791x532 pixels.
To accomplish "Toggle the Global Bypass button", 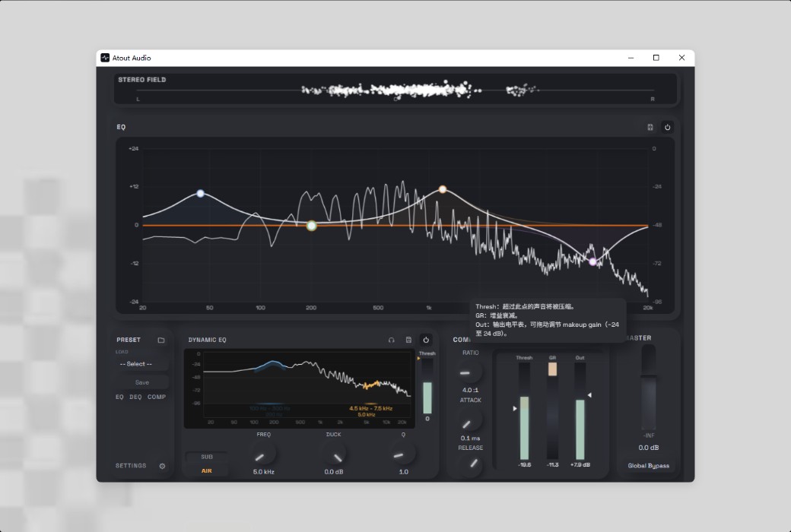I will [648, 466].
